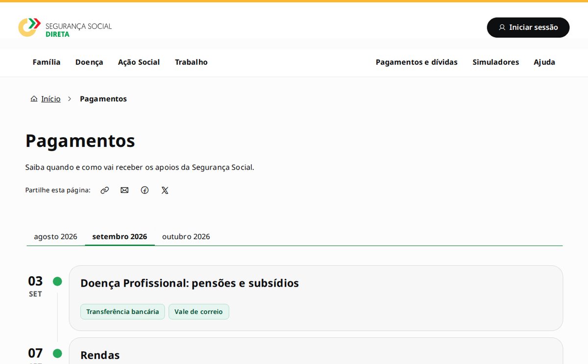The image size is (588, 364).
Task: Share page on X icon
Action: click(165, 190)
